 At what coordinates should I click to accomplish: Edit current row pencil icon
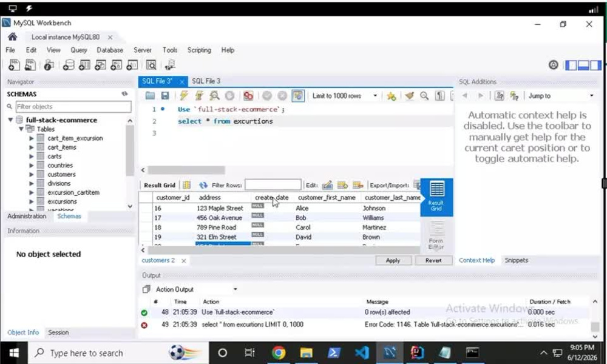click(x=327, y=185)
